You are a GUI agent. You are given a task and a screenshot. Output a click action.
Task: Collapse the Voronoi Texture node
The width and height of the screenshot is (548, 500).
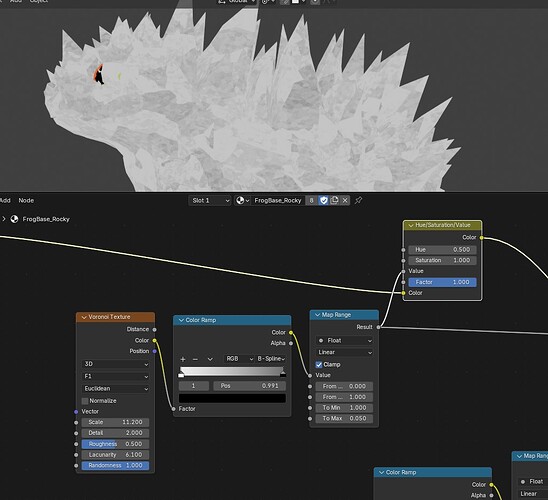(84, 317)
